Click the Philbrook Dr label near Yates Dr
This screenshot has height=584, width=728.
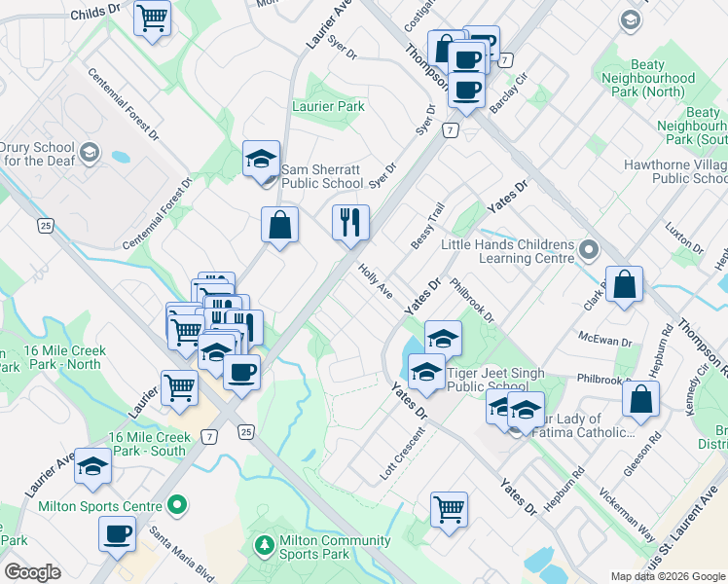(472, 300)
